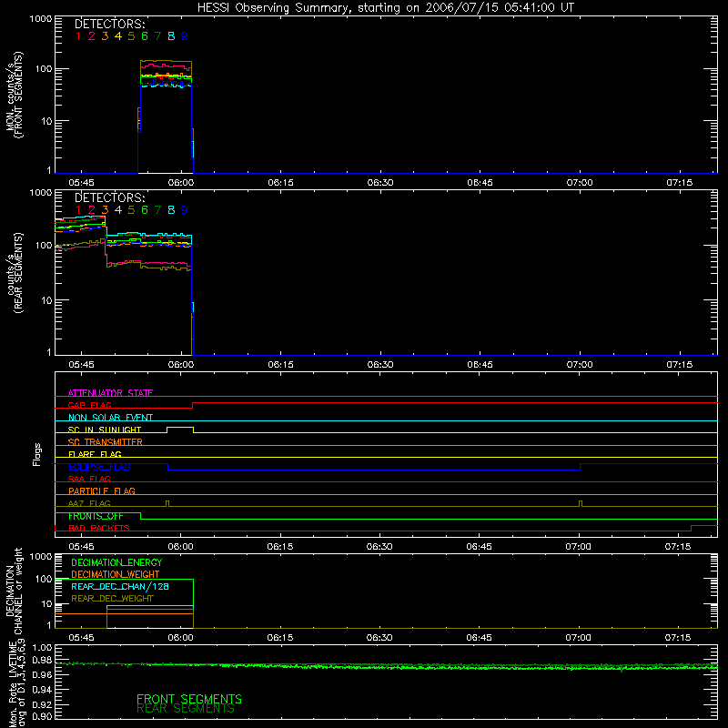Click 07:00 time label under rear segments plot
728x728 pixels.
pyautogui.click(x=580, y=365)
